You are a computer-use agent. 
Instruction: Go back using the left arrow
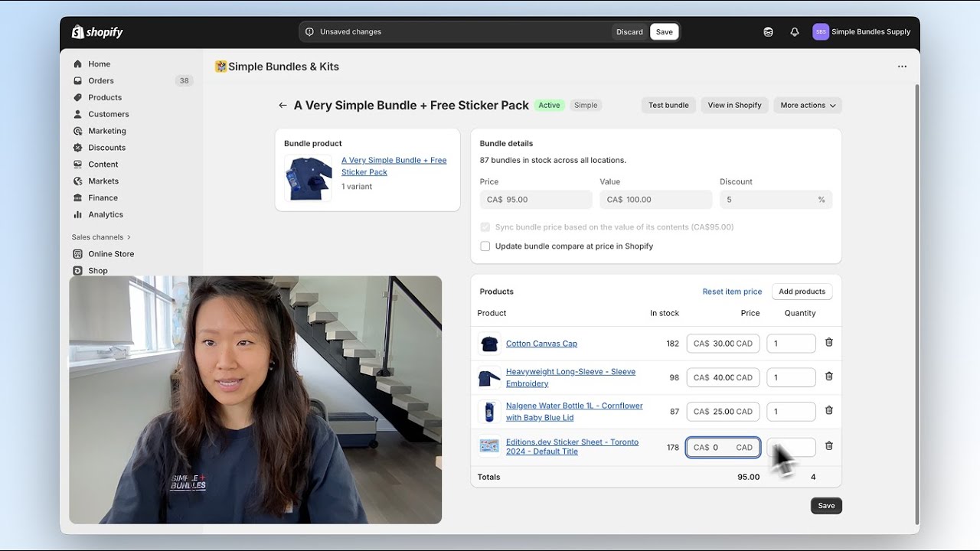tap(283, 106)
